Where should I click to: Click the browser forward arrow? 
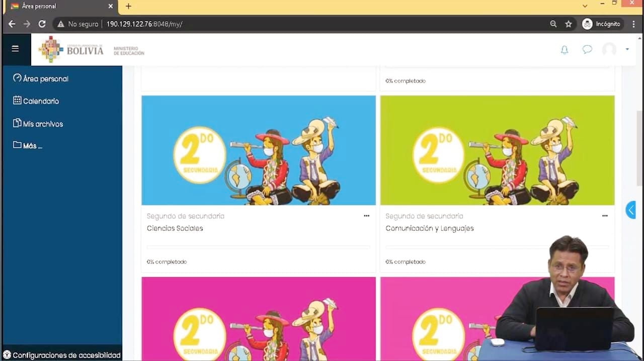[x=27, y=24]
